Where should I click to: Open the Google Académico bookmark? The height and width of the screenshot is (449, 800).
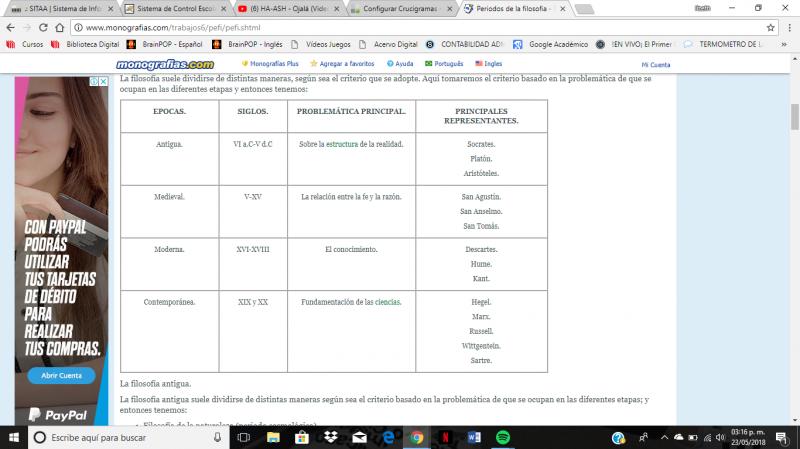[551, 44]
